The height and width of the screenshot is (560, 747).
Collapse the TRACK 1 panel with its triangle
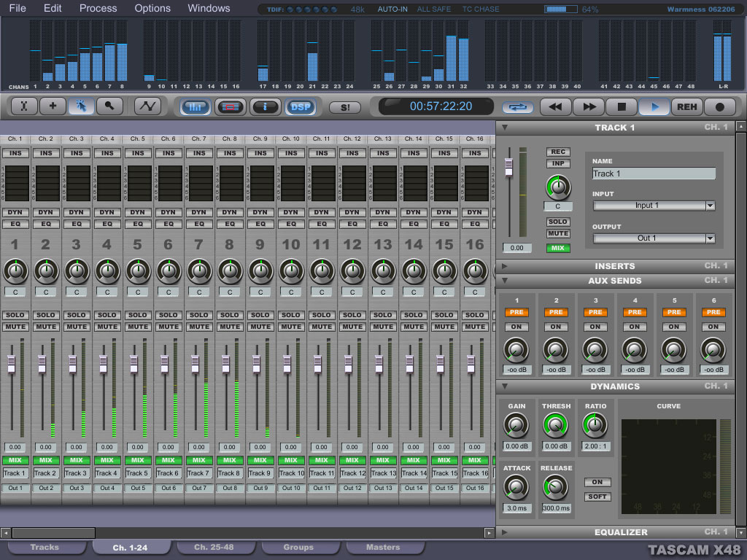click(503, 127)
